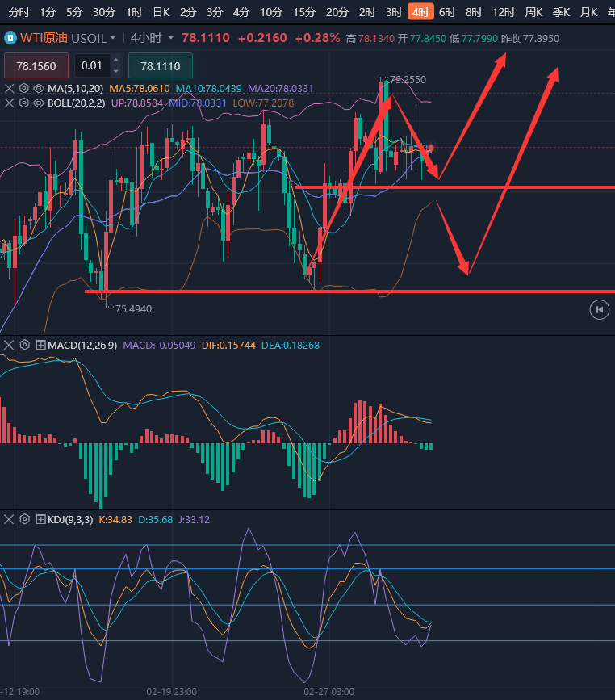Click the WTI原油 symbol logo icon
The height and width of the screenshot is (700, 615).
[10, 38]
